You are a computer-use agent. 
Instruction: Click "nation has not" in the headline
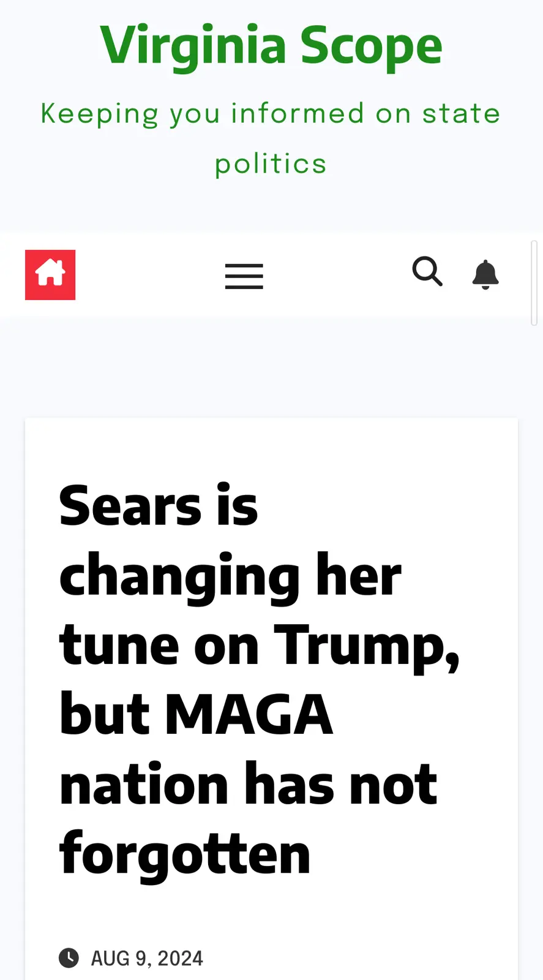[x=248, y=785]
